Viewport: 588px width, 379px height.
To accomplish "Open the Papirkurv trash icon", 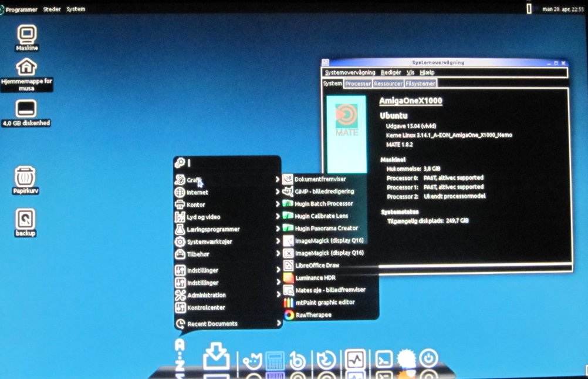I will pyautogui.click(x=25, y=177).
